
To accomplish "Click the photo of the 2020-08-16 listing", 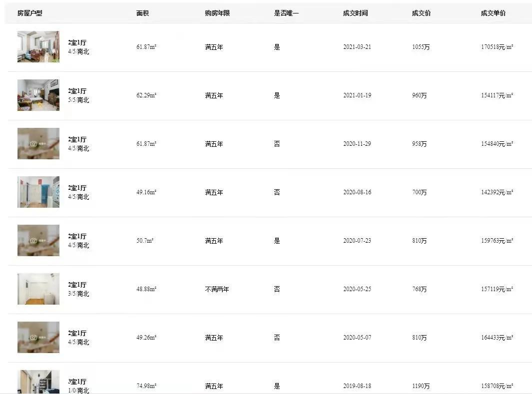I will tap(38, 192).
